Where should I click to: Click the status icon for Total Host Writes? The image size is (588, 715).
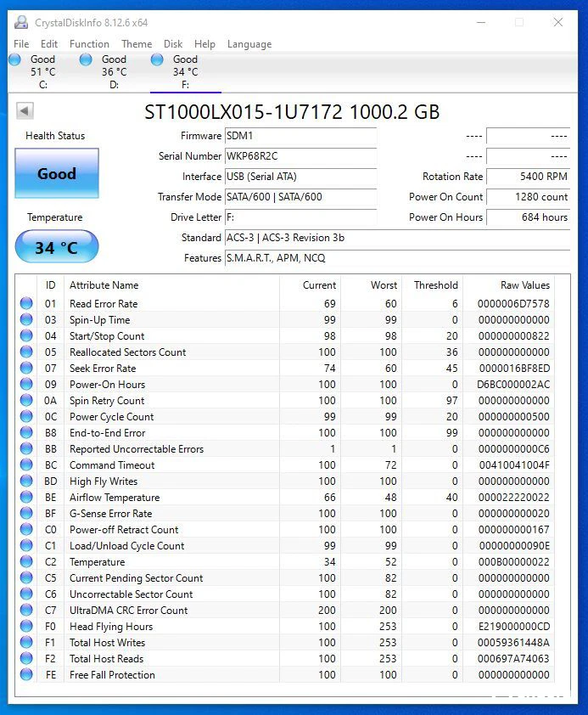(26, 642)
